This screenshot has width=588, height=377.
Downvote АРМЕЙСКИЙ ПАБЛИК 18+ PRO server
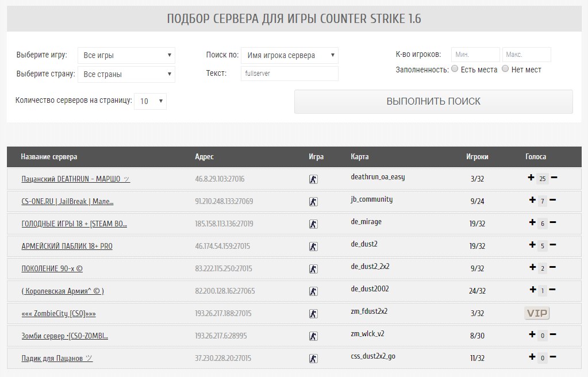[552, 245]
